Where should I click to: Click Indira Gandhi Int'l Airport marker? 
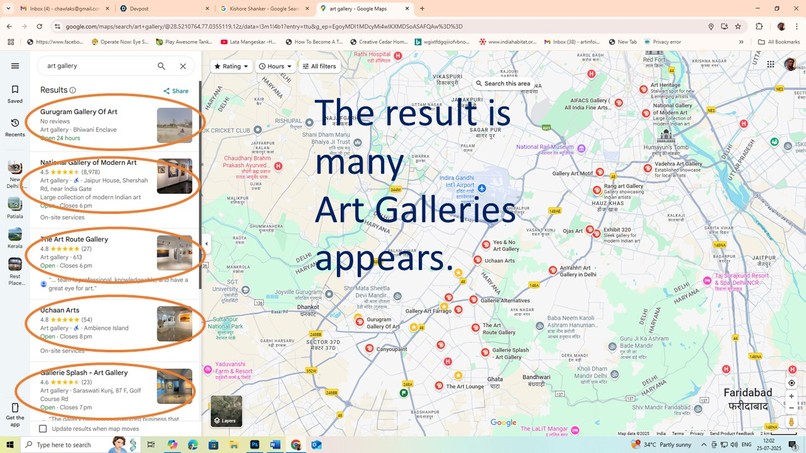(482, 189)
